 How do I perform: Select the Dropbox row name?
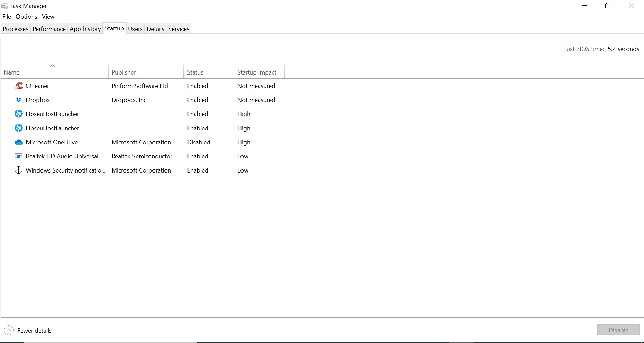coord(38,100)
